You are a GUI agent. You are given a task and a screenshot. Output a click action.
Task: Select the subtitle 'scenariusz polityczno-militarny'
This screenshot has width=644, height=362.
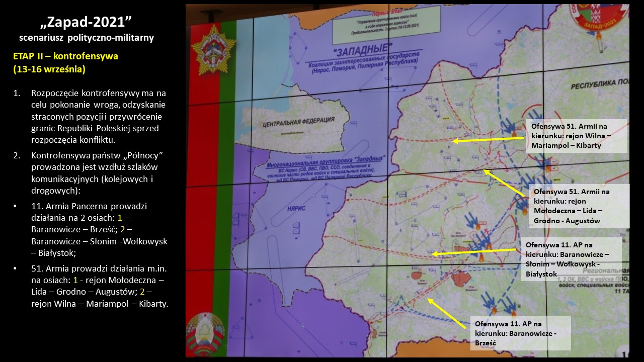coord(87,38)
